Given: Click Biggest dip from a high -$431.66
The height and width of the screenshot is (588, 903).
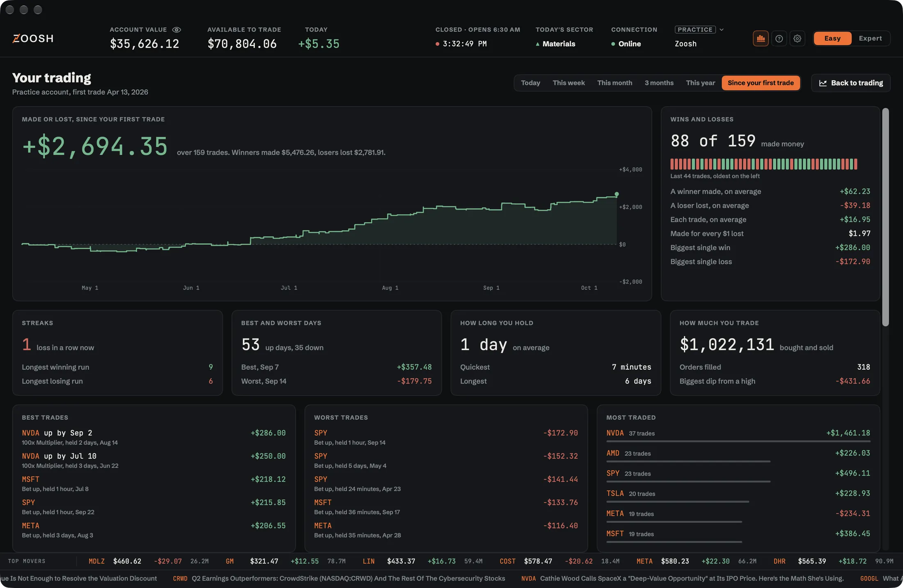Looking at the screenshot, I should pyautogui.click(x=775, y=381).
